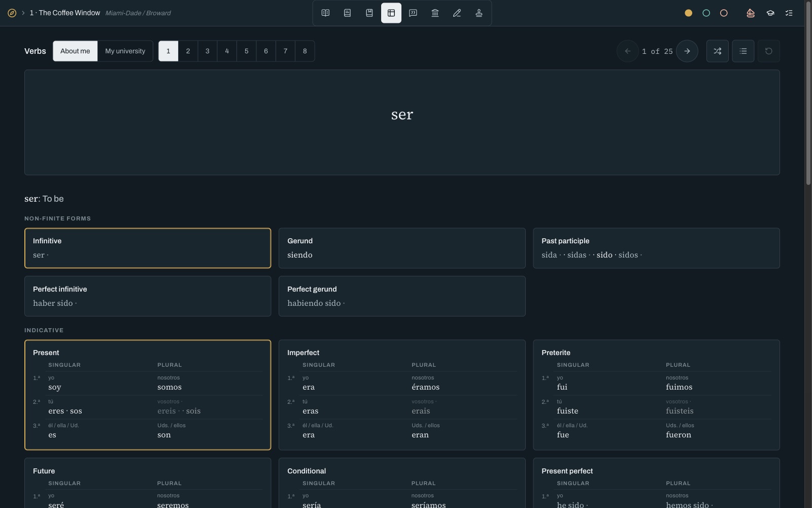812x508 pixels.
Task: Select the Perfect infinitive card
Action: coord(148,296)
